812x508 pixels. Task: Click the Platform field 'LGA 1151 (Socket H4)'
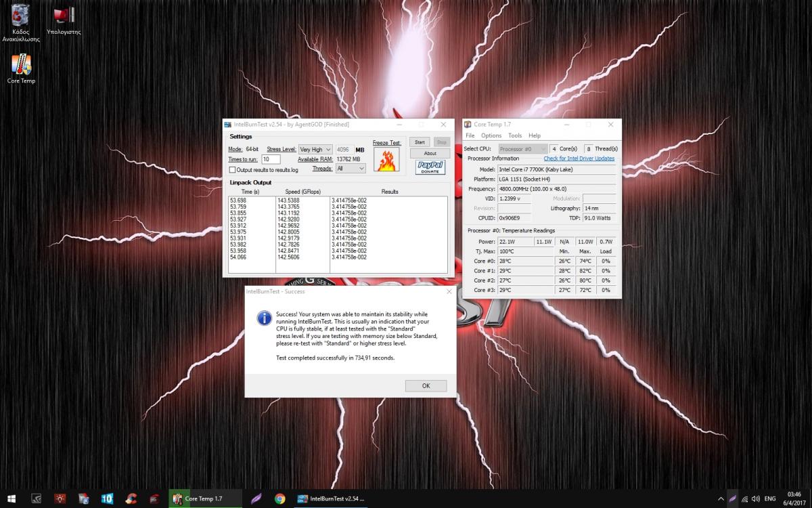(x=557, y=179)
